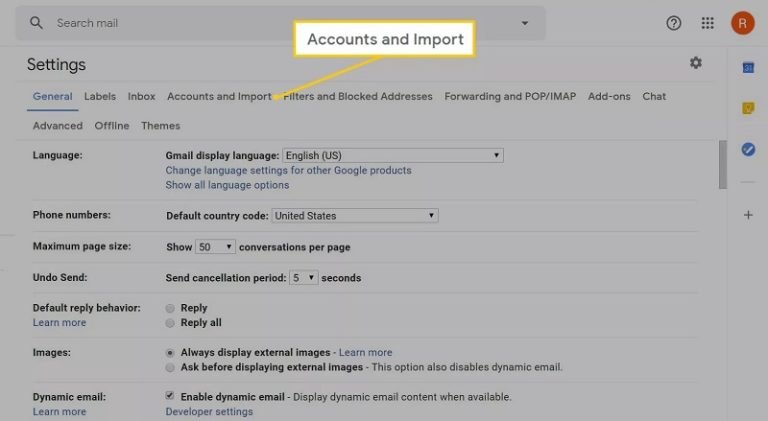Open the conversations per page dropdown
The height and width of the screenshot is (421, 768).
pos(215,247)
